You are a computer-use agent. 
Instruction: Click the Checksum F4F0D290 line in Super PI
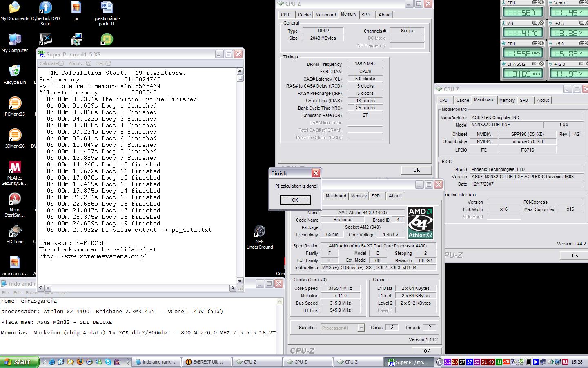pyautogui.click(x=72, y=243)
